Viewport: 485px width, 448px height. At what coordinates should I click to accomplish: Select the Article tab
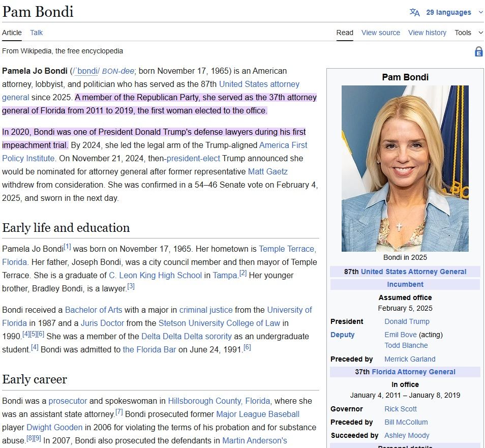[12, 33]
